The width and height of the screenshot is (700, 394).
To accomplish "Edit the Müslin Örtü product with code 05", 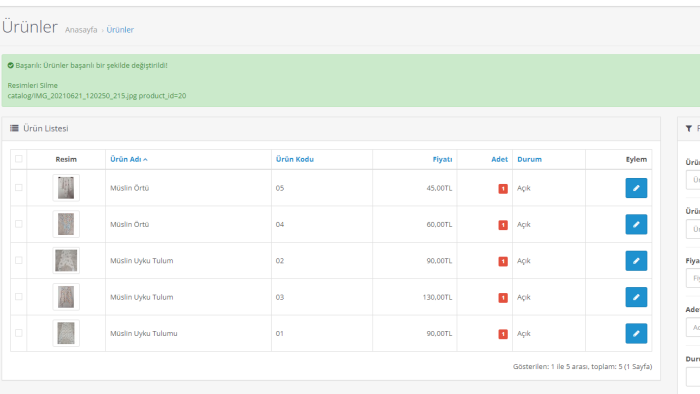I will click(x=636, y=188).
